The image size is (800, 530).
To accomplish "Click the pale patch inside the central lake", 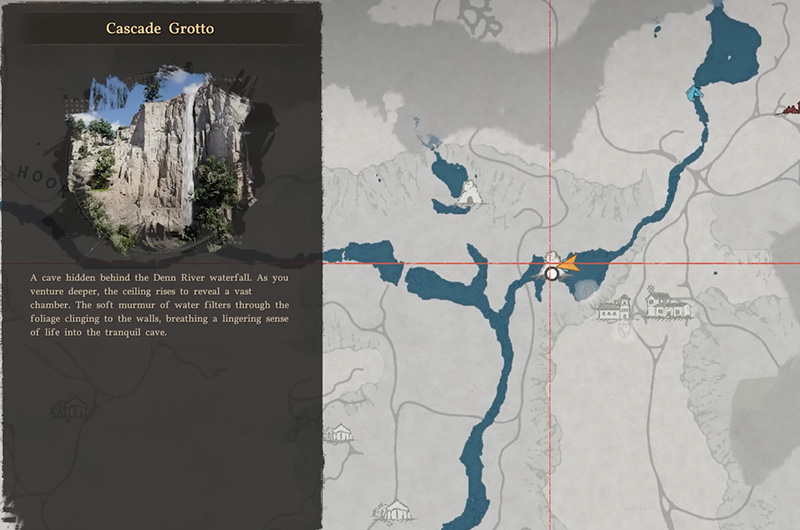I will (589, 288).
